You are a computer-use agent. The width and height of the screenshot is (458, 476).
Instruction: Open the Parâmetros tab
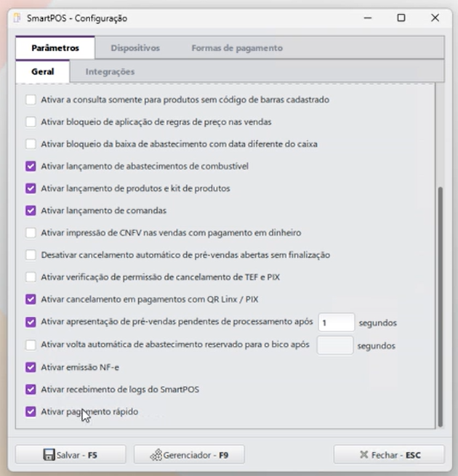pyautogui.click(x=55, y=48)
